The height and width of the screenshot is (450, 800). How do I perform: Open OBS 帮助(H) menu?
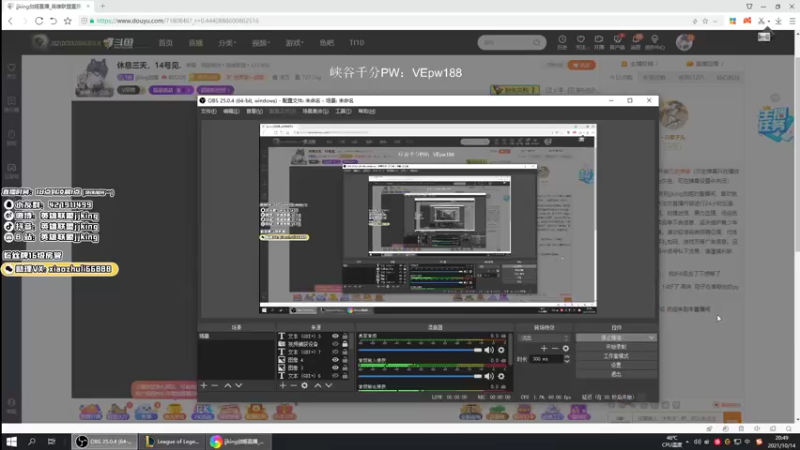[366, 111]
